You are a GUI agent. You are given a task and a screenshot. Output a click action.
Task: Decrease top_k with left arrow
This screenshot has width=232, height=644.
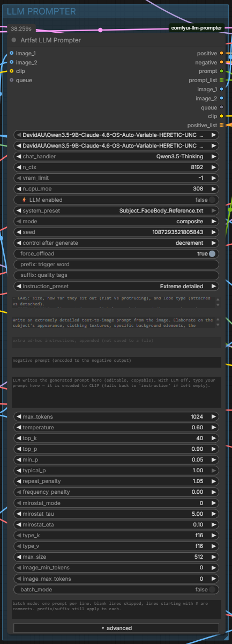pos(19,438)
